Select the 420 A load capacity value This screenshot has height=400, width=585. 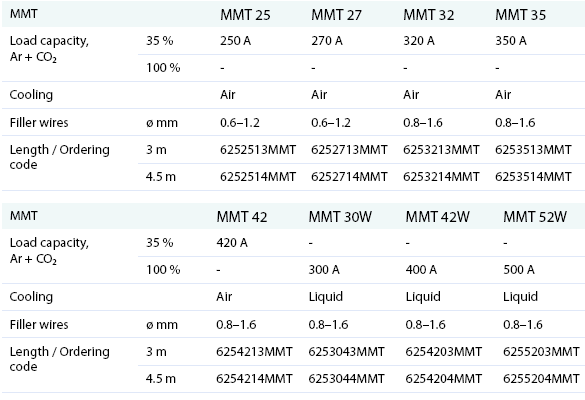232,243
